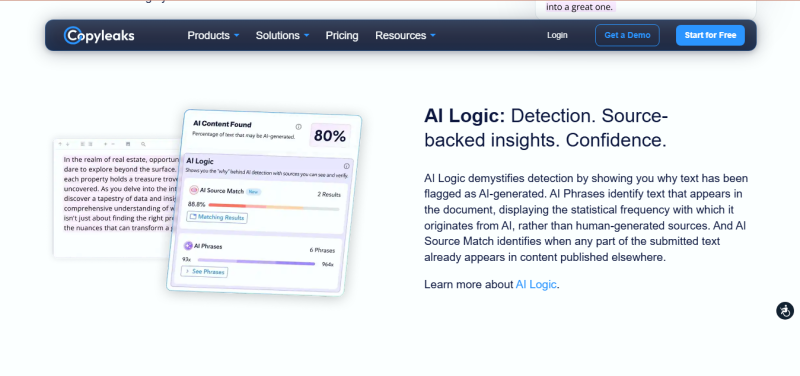Click the magnifier icon in document toolbar
Image resolution: width=800 pixels, height=376 pixels.
point(143,144)
